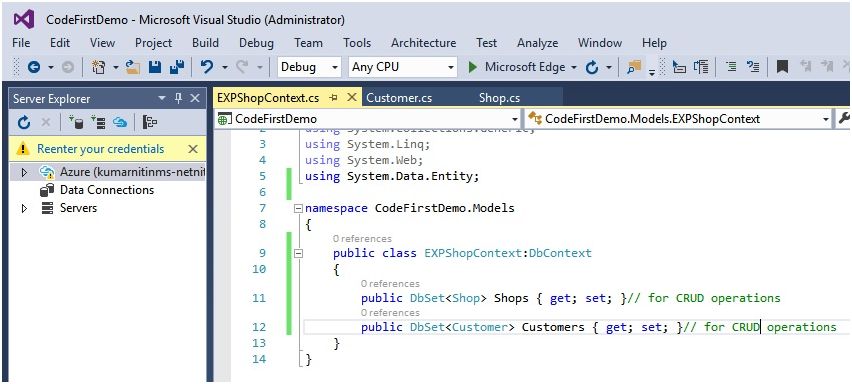The height and width of the screenshot is (384, 852).
Task: Click the Next Bookmark icon
Action: 827,67
